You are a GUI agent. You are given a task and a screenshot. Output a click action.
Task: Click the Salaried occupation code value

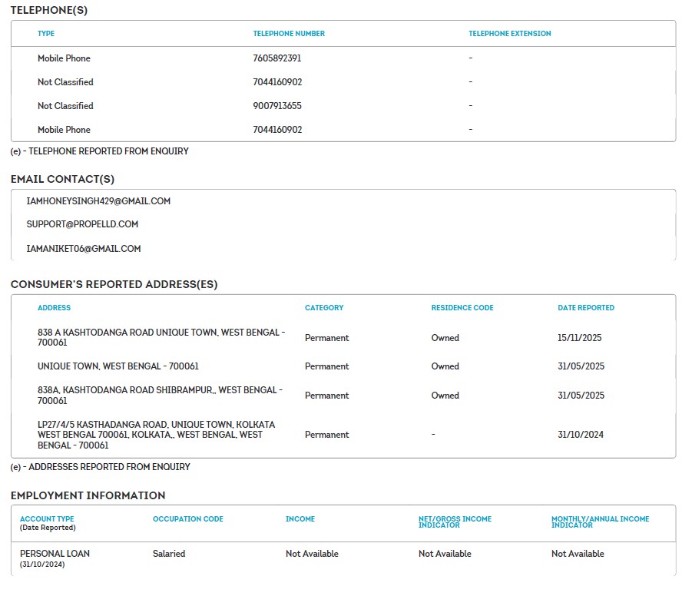click(x=169, y=554)
